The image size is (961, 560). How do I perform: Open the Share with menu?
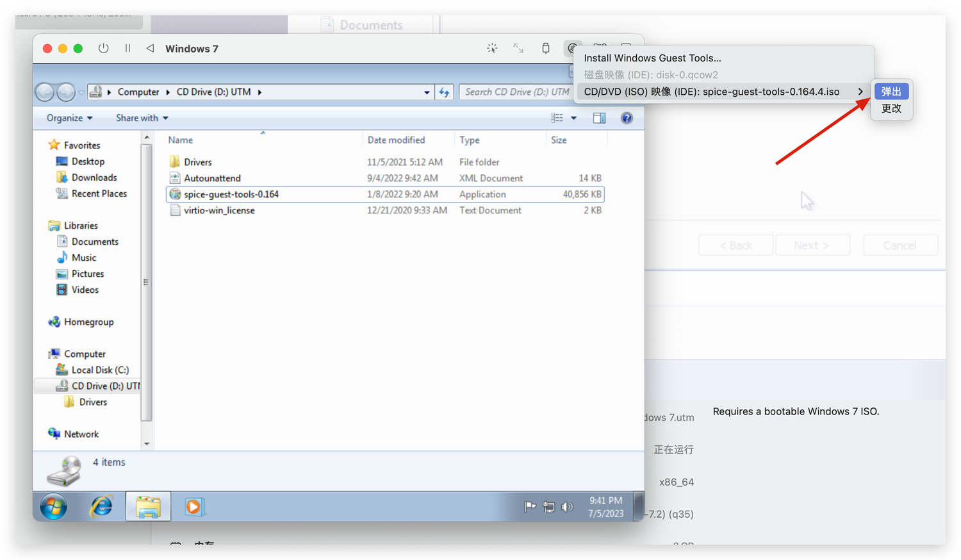[x=142, y=118]
